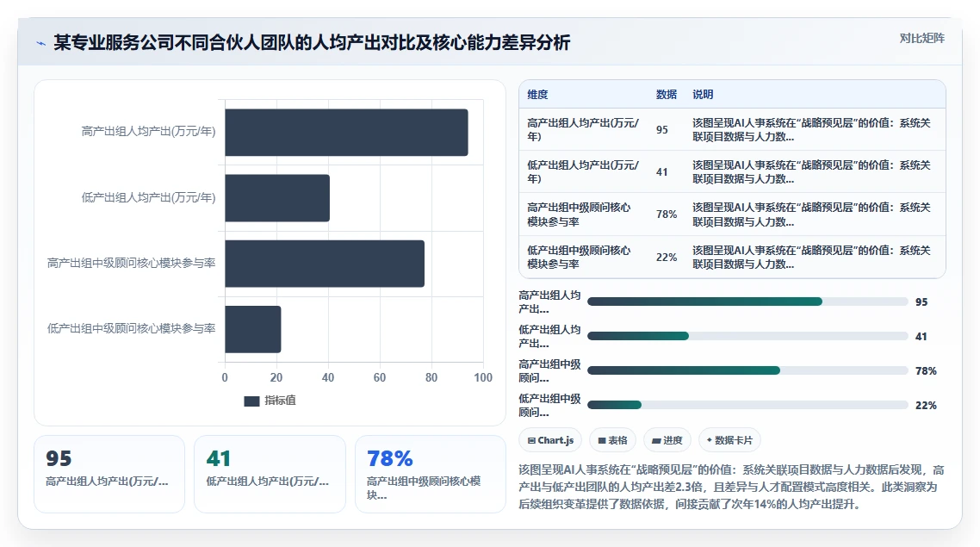Click the table cell with value 41
Image resolution: width=980 pixels, height=547 pixels.
[x=662, y=172]
